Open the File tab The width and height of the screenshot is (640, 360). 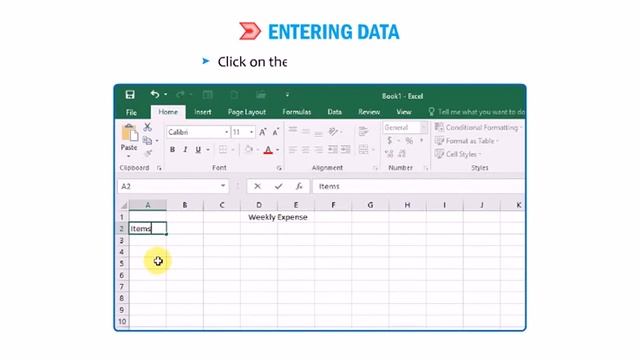(x=131, y=112)
